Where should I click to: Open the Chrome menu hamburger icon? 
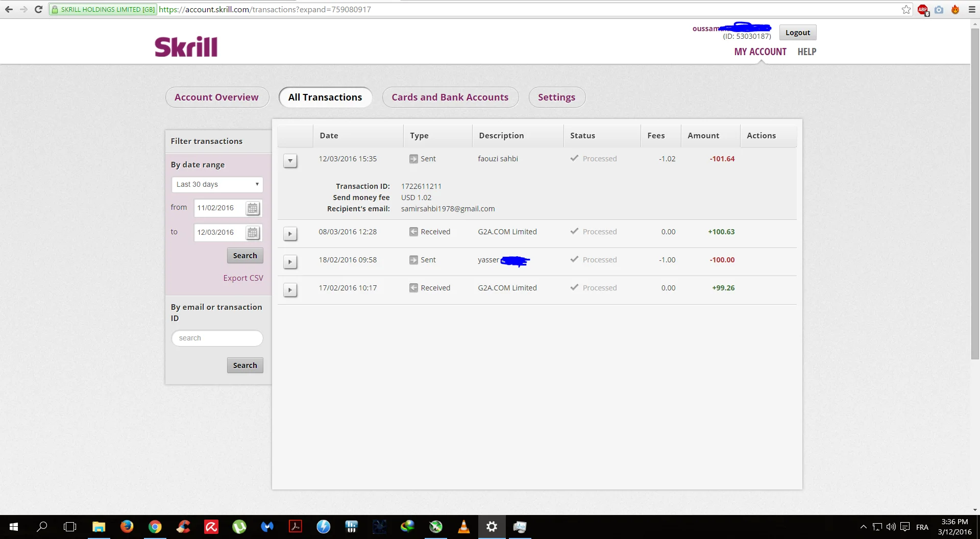972,9
